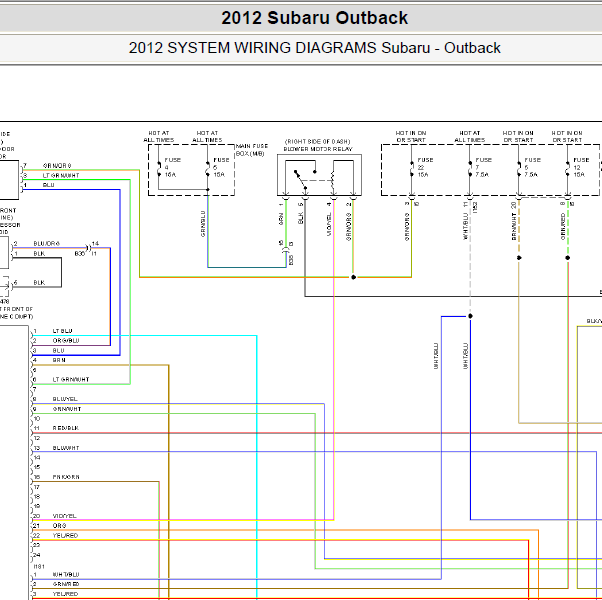Screen dimensions: 602x600
Task: Click the YEL/RED pin 22 wire label
Action: [65, 536]
